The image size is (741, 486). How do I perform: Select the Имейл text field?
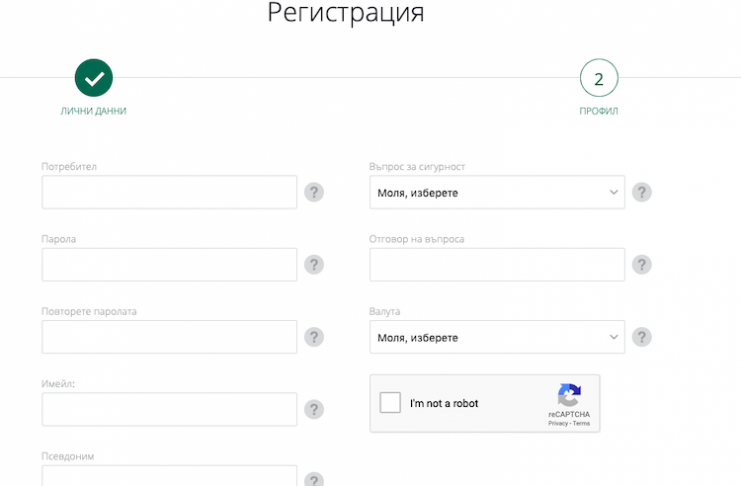click(169, 409)
